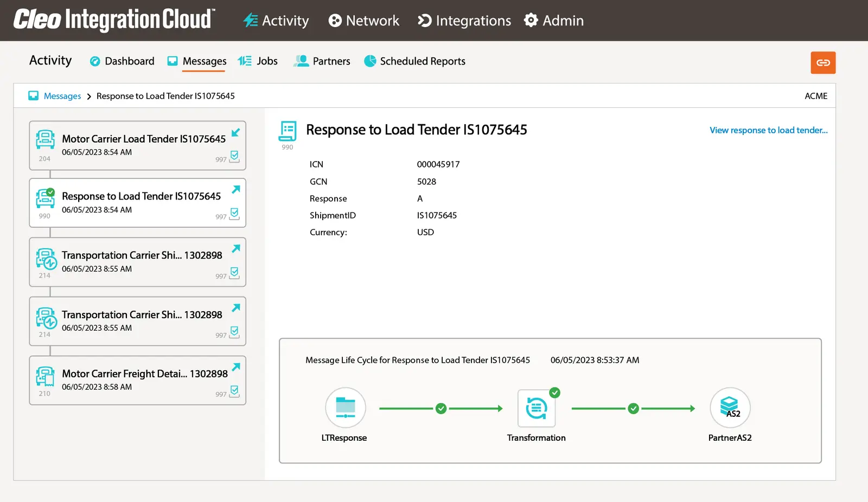Click the orange link icon button
The height and width of the screenshot is (502, 868).
tap(822, 63)
